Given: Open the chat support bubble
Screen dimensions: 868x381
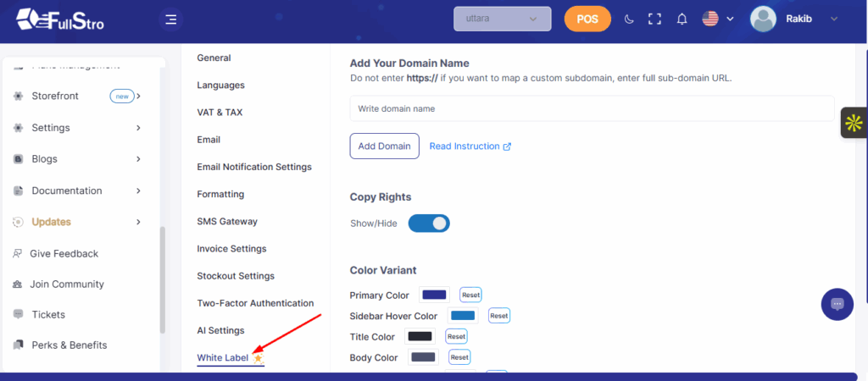Looking at the screenshot, I should click(x=837, y=304).
